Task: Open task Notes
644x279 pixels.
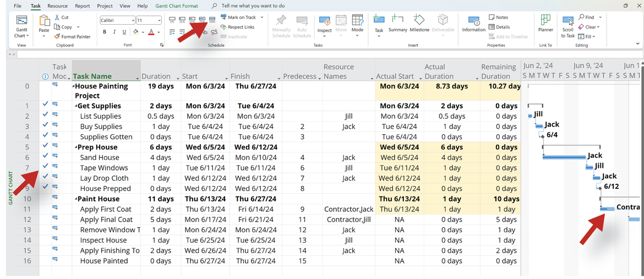Action: click(x=499, y=17)
